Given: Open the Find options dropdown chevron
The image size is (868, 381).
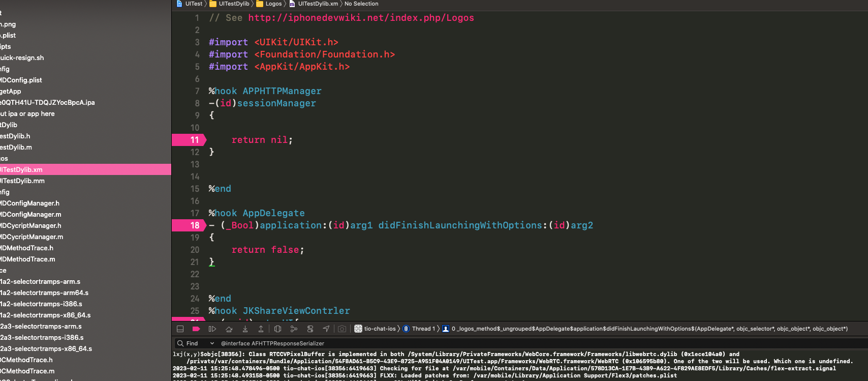Looking at the screenshot, I should [212, 343].
